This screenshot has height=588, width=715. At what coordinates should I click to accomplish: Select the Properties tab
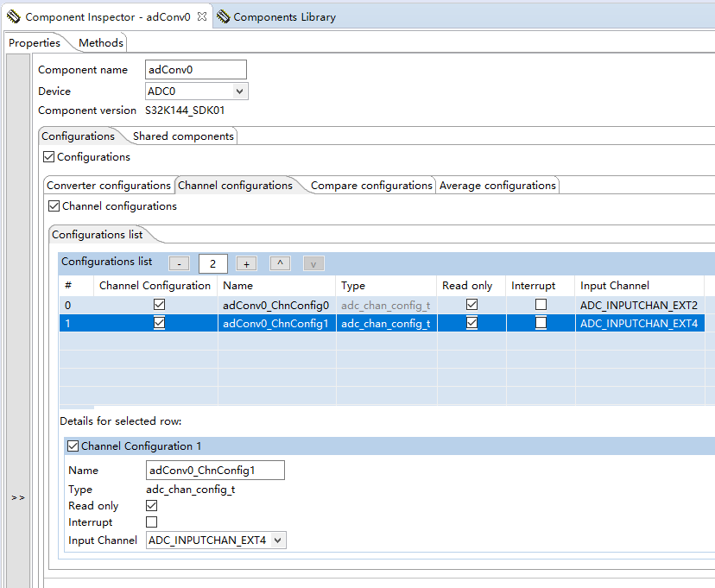[x=35, y=43]
